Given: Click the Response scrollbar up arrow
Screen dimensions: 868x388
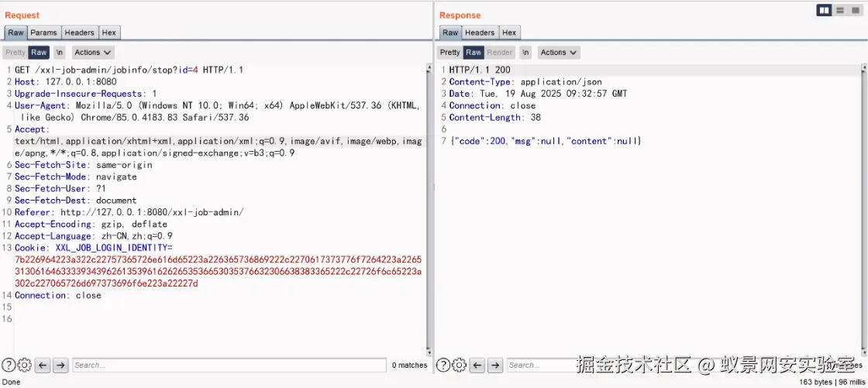Looking at the screenshot, I should click(864, 68).
